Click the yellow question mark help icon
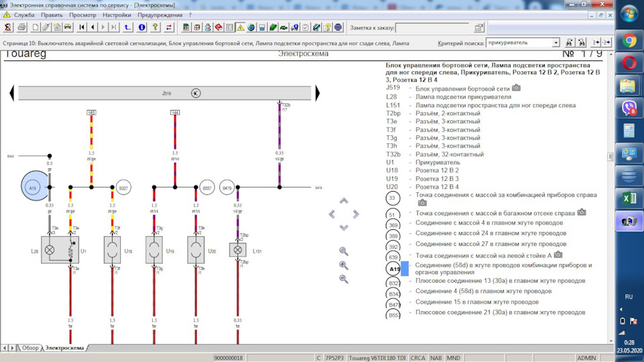Image resolution: width=644 pixels, height=362 pixels. pos(155,27)
